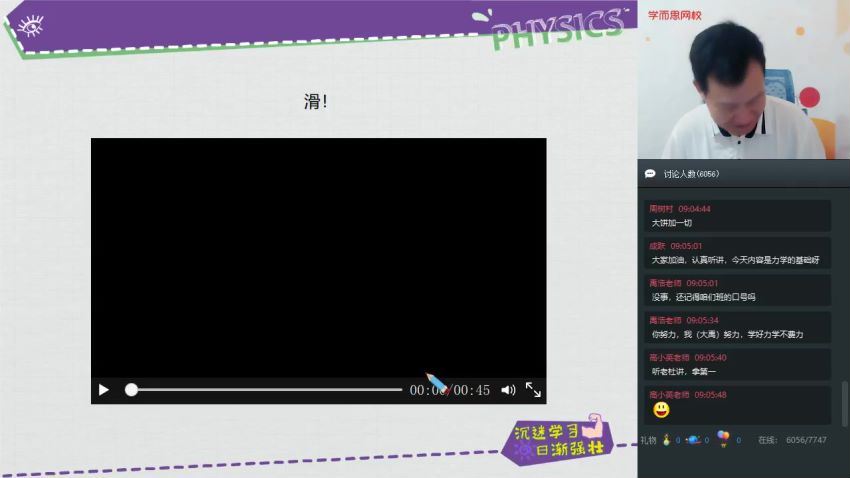
Task: Click the black video display area
Action: [318, 255]
